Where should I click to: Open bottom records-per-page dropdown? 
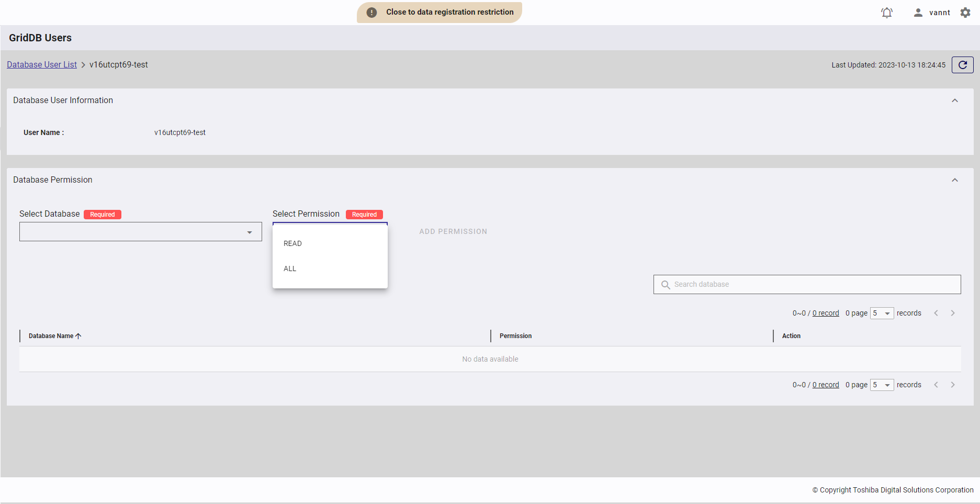coord(882,385)
